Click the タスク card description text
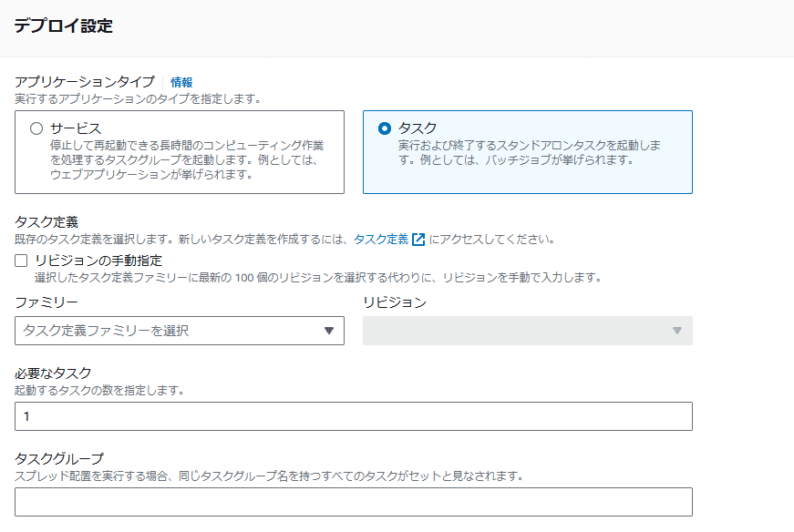This screenshot has height=532, width=794. (529, 152)
